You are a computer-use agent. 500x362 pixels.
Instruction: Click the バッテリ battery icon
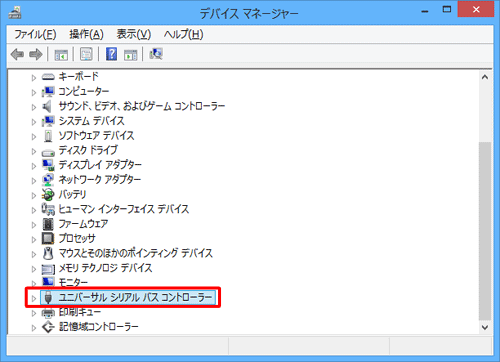[48, 194]
